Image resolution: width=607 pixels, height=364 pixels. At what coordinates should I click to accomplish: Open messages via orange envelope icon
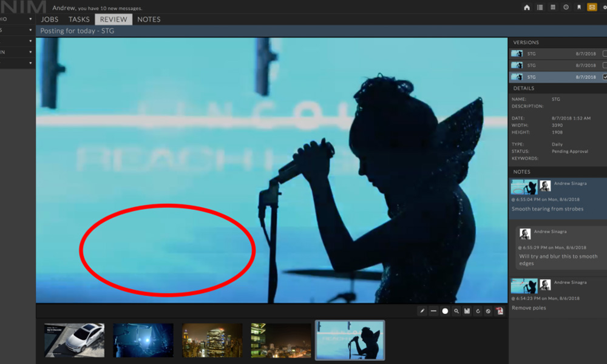591,7
